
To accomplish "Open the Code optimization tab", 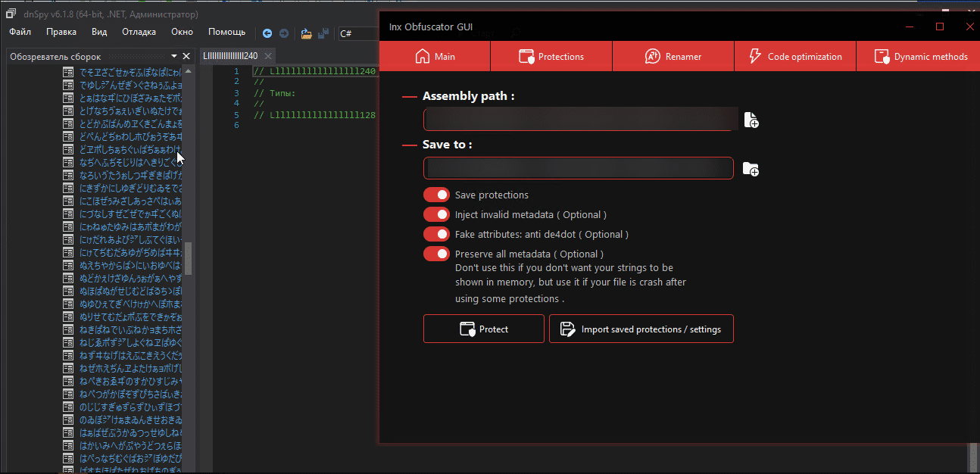I will point(794,57).
